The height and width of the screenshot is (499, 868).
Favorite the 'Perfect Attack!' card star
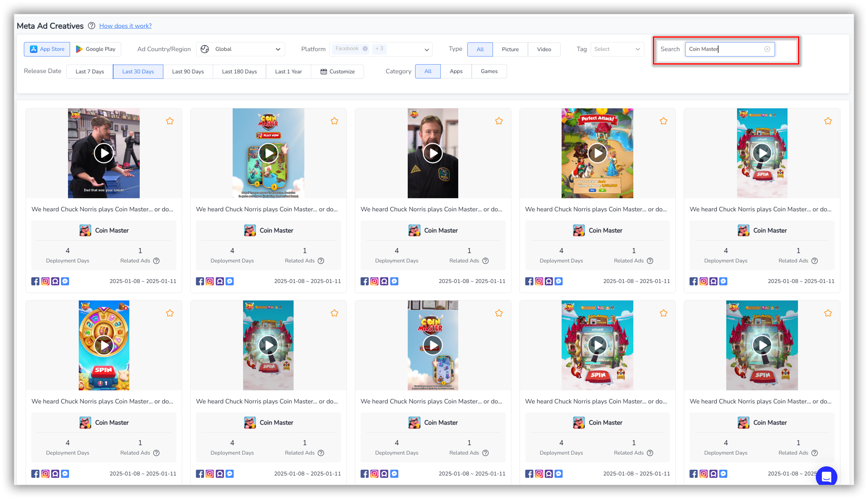pos(664,121)
